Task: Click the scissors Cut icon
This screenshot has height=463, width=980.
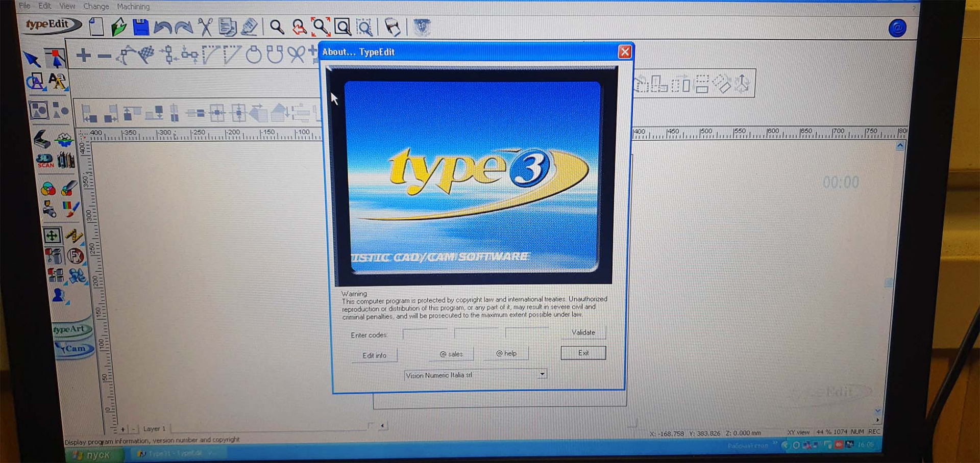Action: [205, 27]
